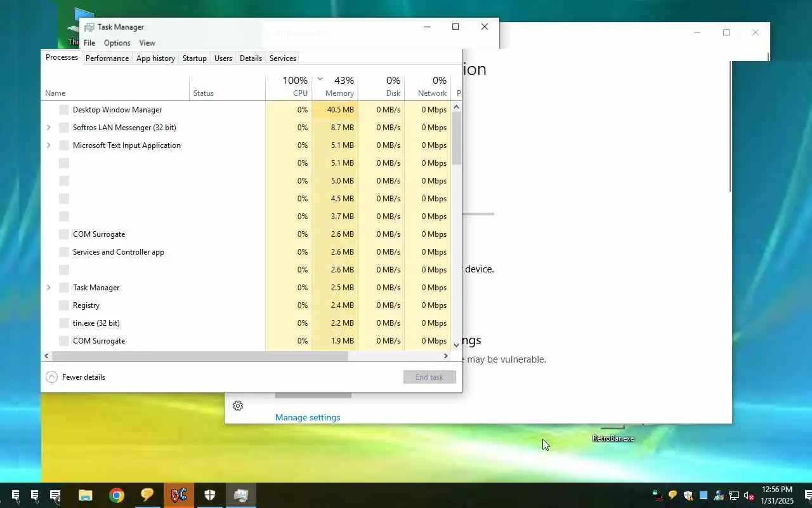
Task: Click the Registry process icon
Action: pyautogui.click(x=64, y=305)
